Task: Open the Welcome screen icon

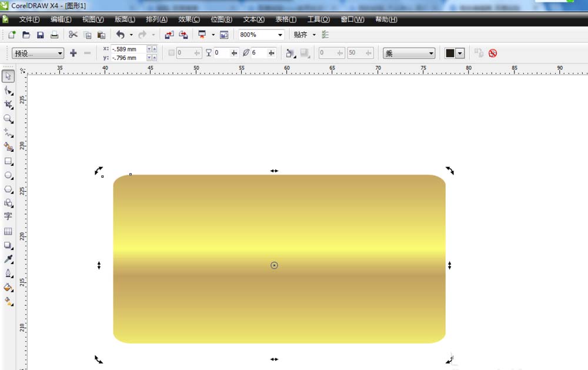Action: [x=224, y=35]
